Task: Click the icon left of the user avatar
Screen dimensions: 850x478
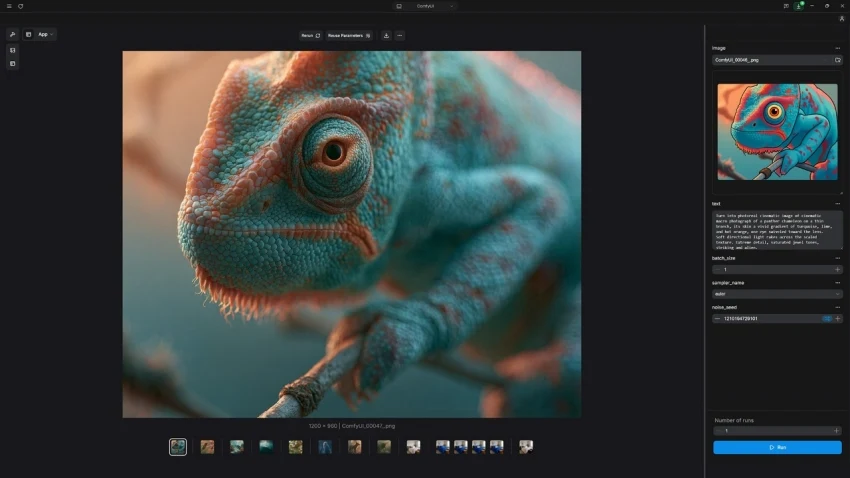Action: click(x=786, y=6)
